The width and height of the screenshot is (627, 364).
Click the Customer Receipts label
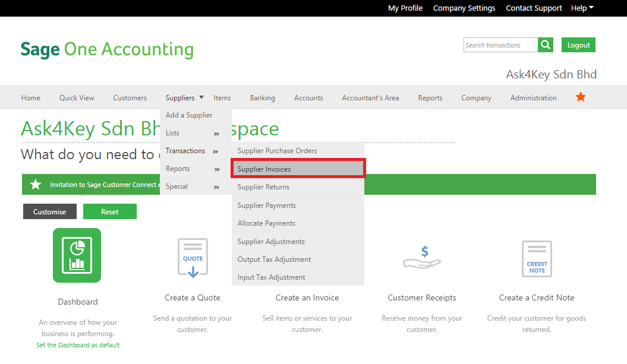[x=422, y=297]
